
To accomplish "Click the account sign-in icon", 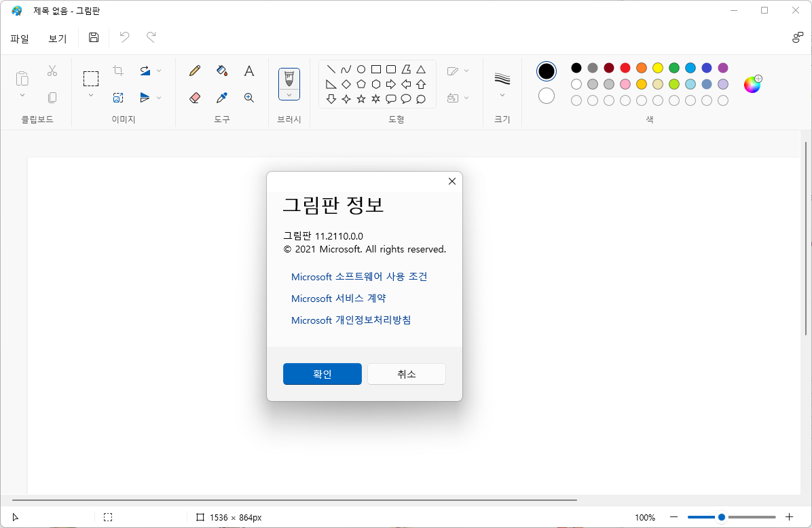I will coord(798,37).
